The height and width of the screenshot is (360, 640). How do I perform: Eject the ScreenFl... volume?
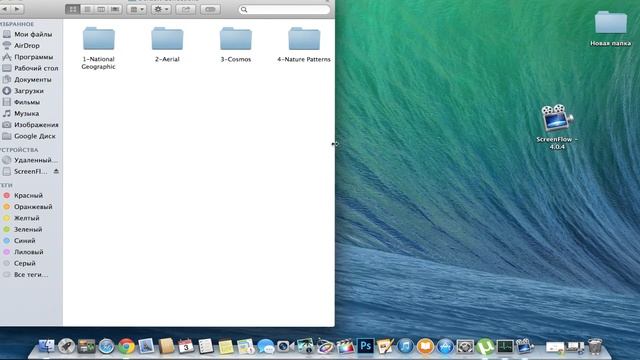coord(56,171)
